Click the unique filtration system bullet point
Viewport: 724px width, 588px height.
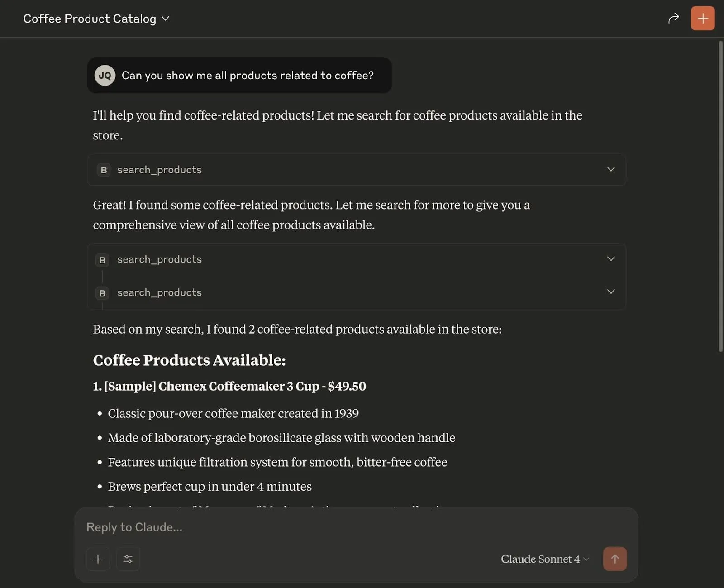tap(277, 462)
